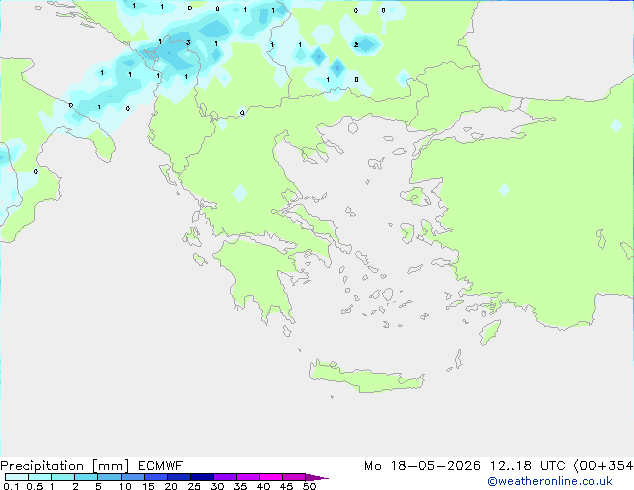Click the '10' legend scale label
Screen dimensions: 634x490
(x=125, y=486)
